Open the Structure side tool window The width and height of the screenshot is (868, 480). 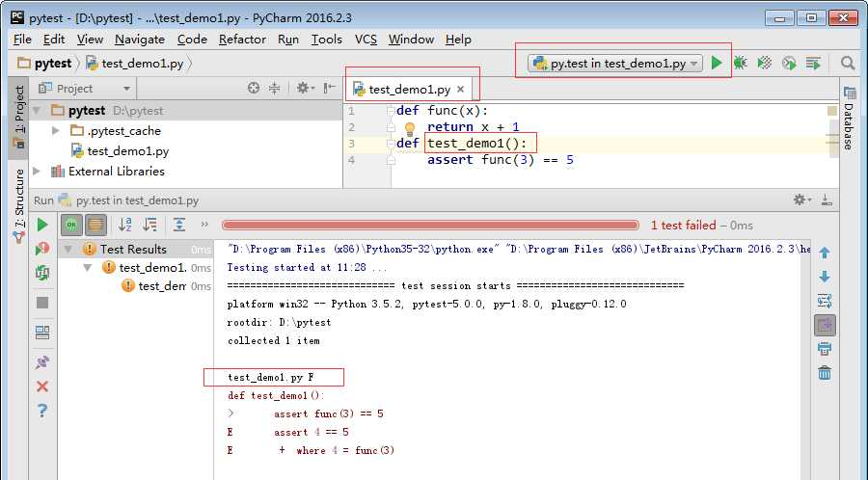pos(19,204)
